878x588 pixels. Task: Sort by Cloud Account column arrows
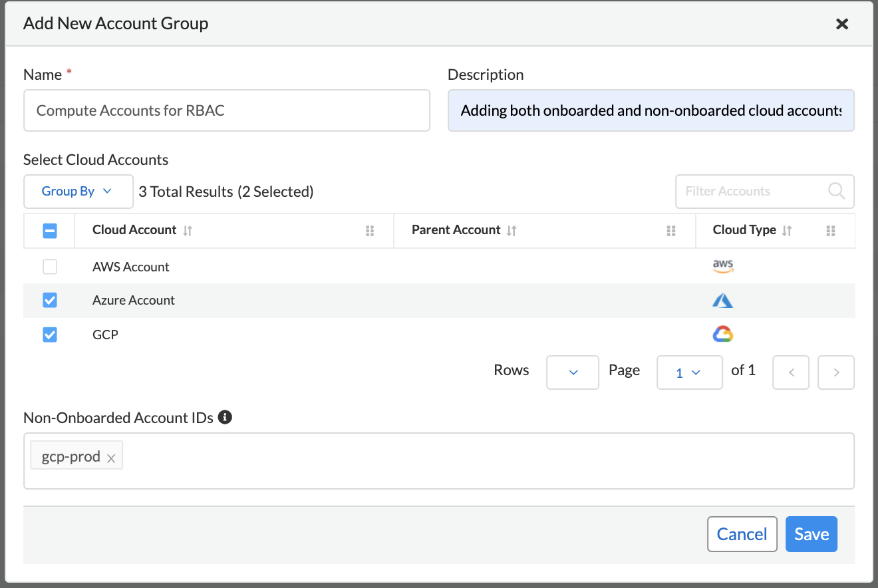pos(188,230)
